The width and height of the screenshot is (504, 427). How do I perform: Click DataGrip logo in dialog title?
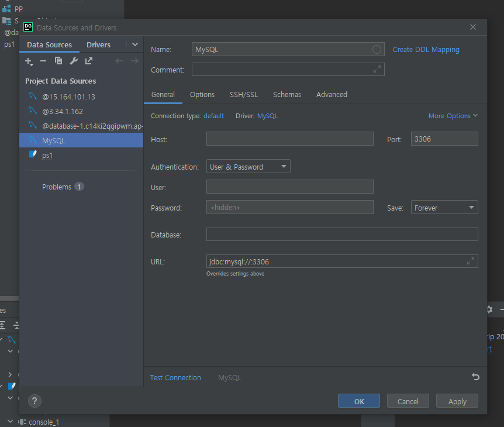[28, 27]
